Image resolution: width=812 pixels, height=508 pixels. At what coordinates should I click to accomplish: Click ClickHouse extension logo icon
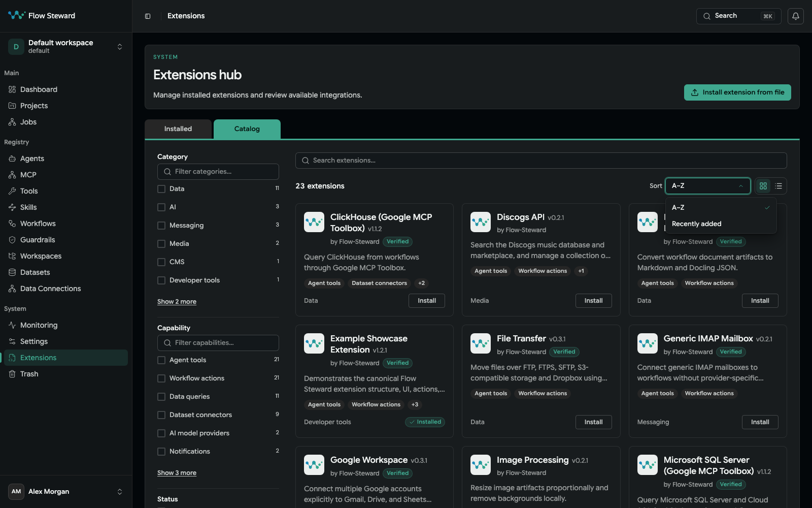[314, 222]
